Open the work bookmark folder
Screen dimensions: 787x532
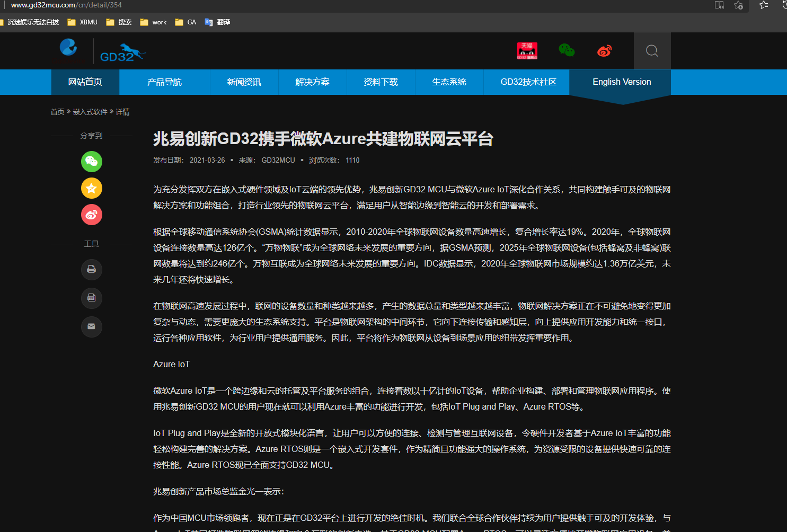153,22
